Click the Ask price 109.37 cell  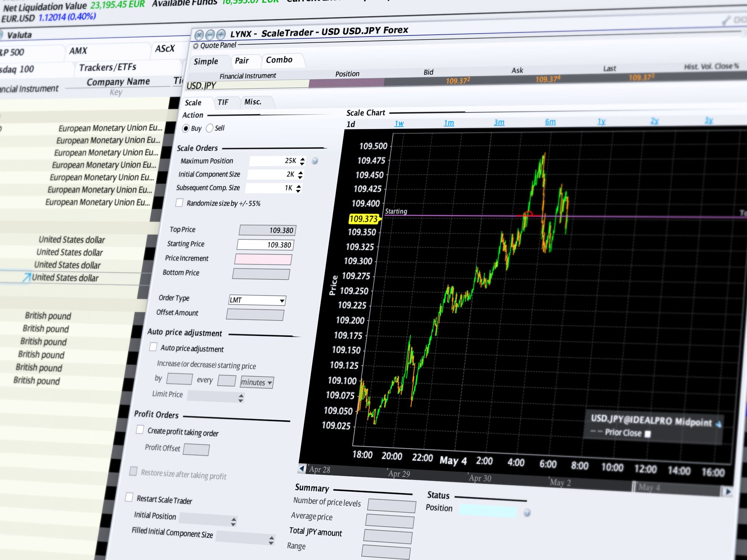pyautogui.click(x=548, y=79)
